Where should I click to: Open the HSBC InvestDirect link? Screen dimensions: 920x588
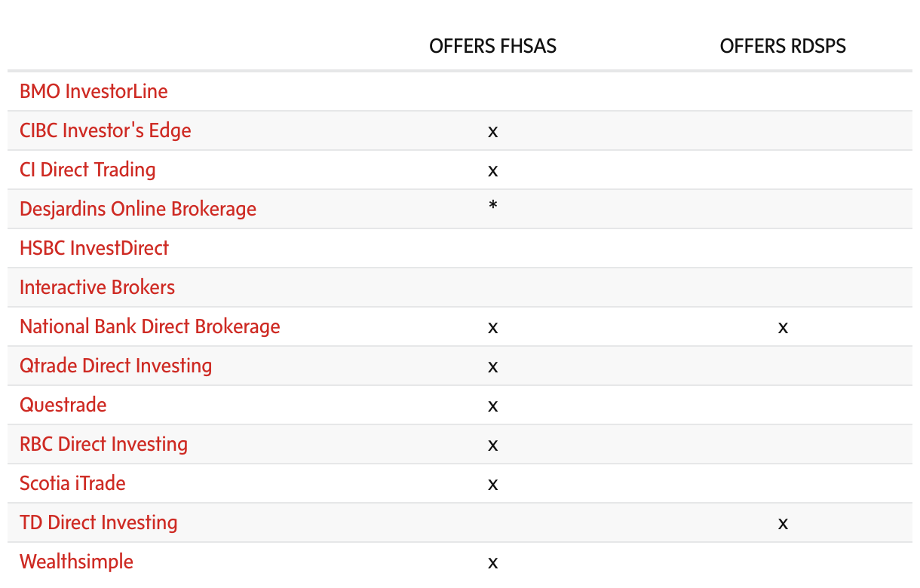tap(94, 248)
